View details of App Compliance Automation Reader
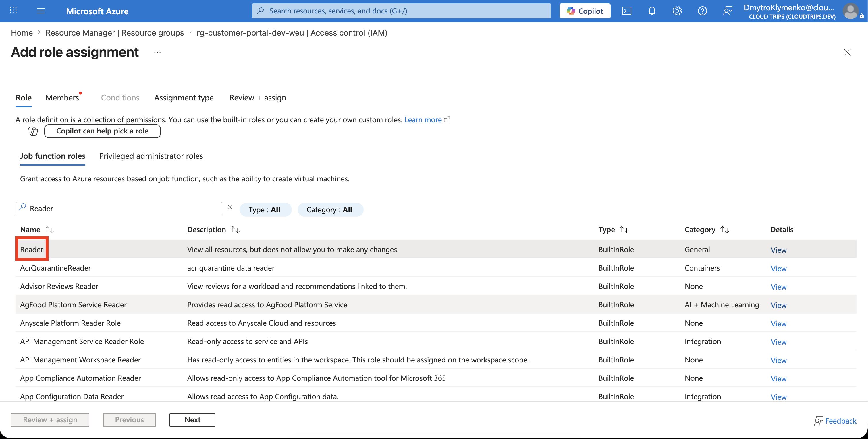Screen dimensions: 868x439 778,378
